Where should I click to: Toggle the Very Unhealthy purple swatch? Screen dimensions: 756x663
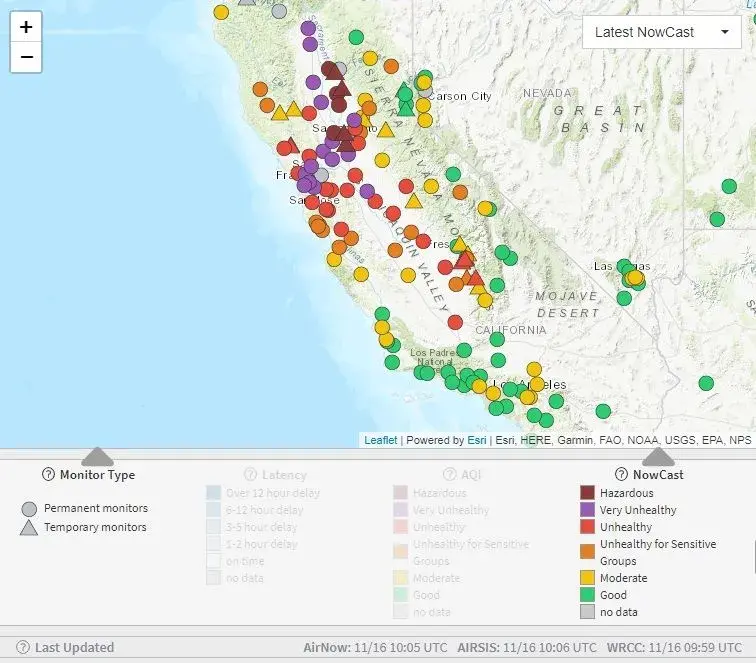[588, 510]
